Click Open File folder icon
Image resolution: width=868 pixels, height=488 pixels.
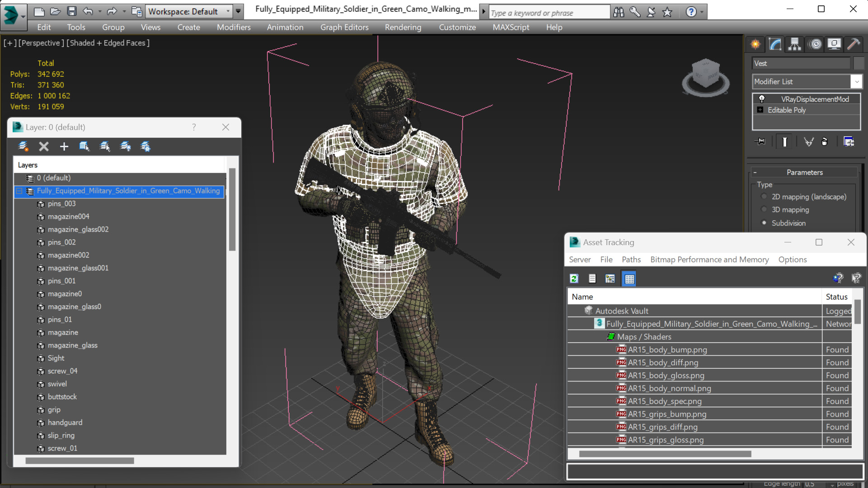pos(55,11)
